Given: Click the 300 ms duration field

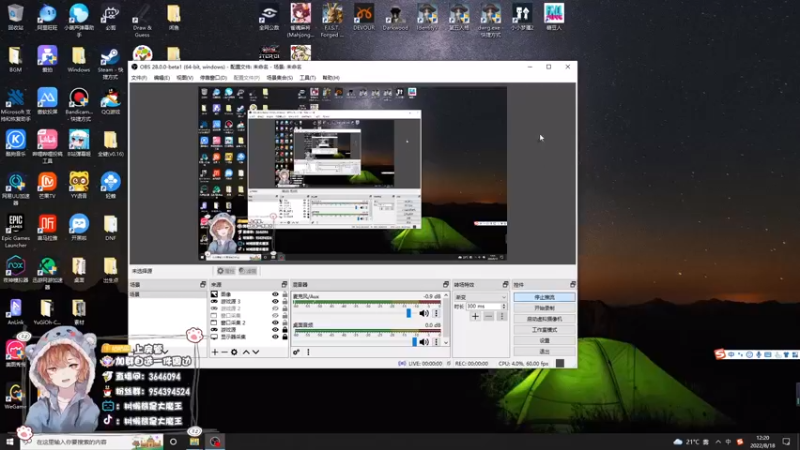Looking at the screenshot, I should click(484, 306).
